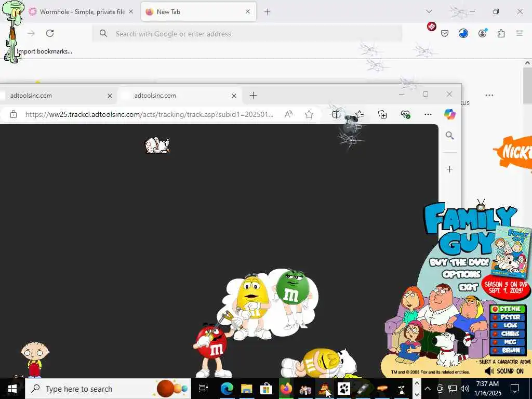Reload the page in Firefox
This screenshot has width=532, height=399.
pos(50,33)
